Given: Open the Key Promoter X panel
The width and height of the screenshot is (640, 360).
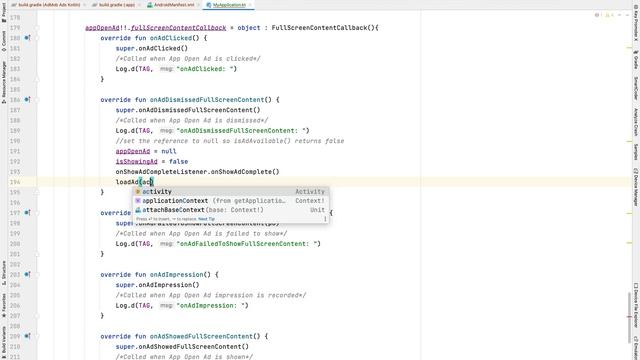Looking at the screenshot, I should [636, 24].
